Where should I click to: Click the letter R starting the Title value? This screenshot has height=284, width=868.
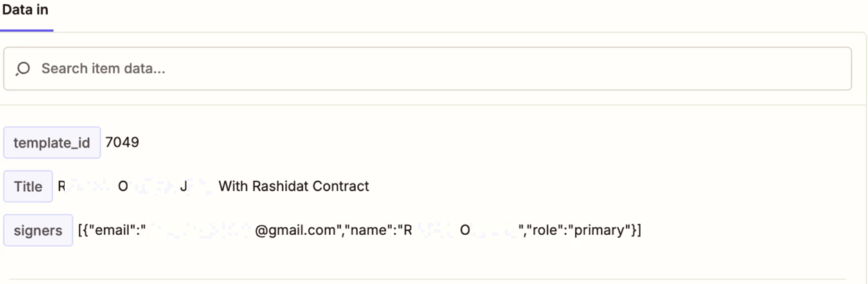[x=62, y=186]
